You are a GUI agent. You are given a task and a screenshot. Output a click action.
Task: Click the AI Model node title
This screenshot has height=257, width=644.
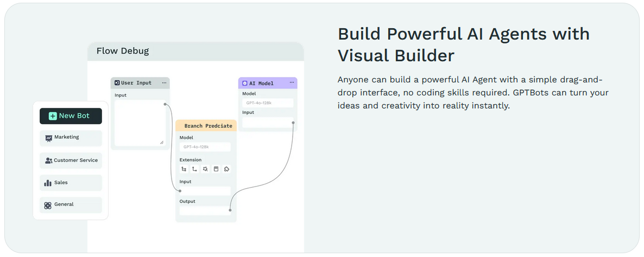261,83
